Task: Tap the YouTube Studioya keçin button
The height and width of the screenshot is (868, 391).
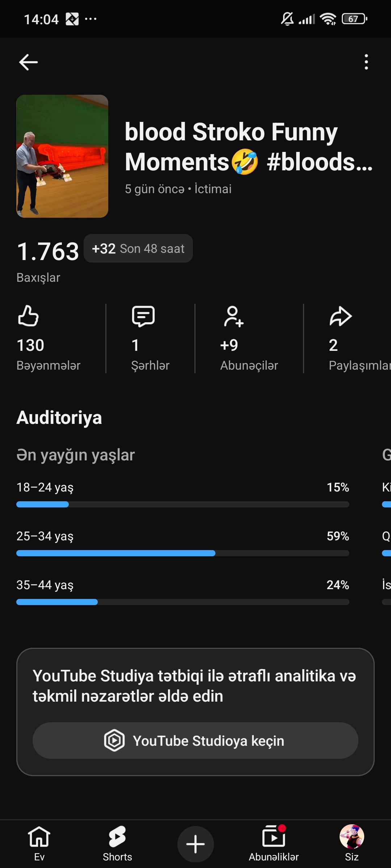Action: (x=195, y=741)
